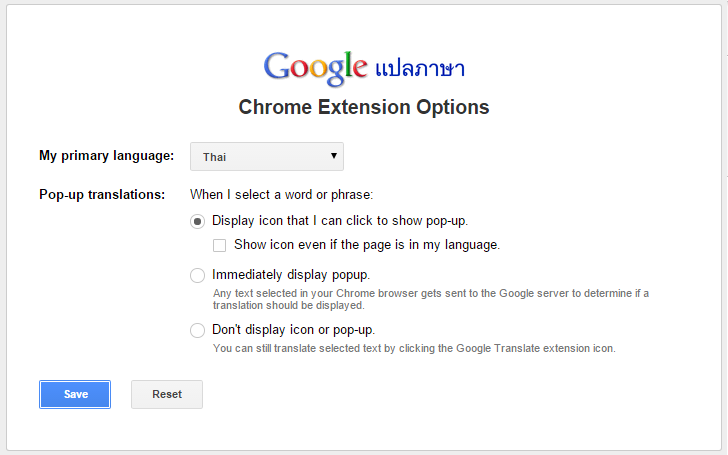Choose the 'Immediately display popup' radio button
728x455 pixels.
click(198, 275)
